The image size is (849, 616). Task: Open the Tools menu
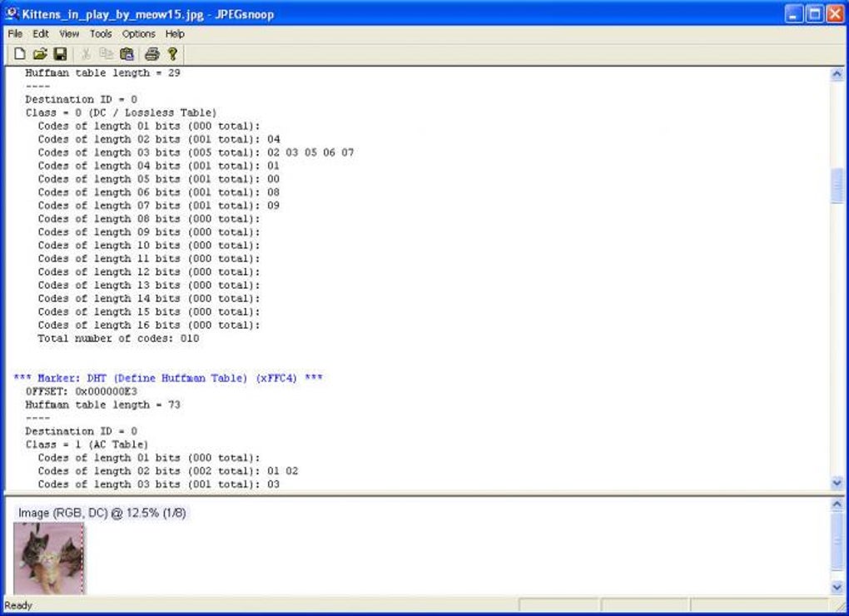[x=101, y=33]
